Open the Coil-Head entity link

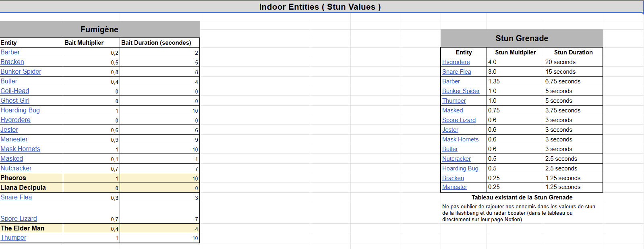click(x=15, y=91)
